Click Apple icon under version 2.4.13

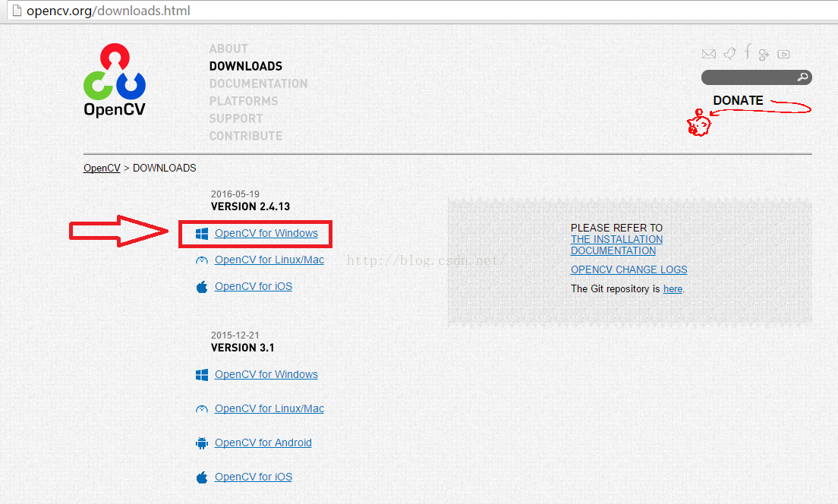point(202,287)
